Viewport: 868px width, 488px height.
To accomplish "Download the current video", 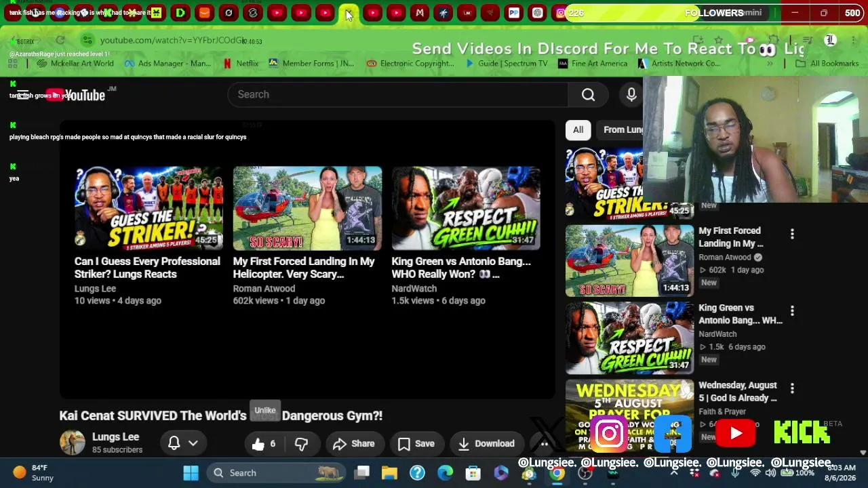I will pyautogui.click(x=486, y=444).
